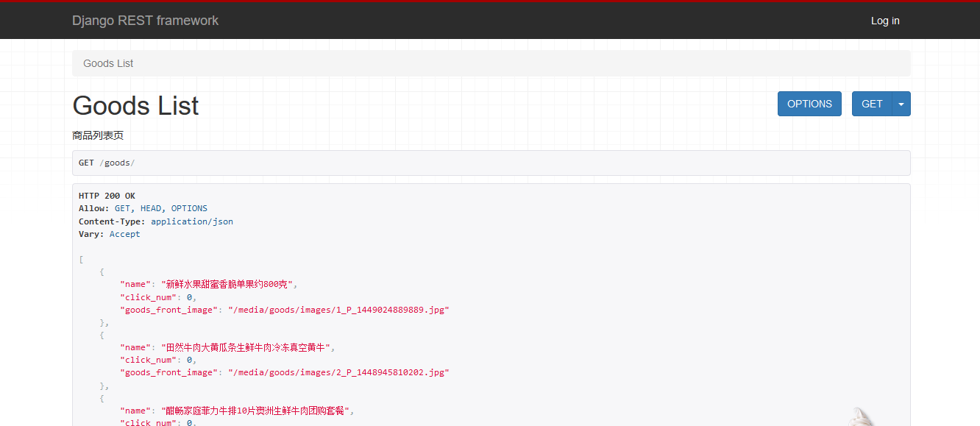Image resolution: width=980 pixels, height=426 pixels.
Task: Expand the GET format dropdown caret
Action: [x=901, y=104]
